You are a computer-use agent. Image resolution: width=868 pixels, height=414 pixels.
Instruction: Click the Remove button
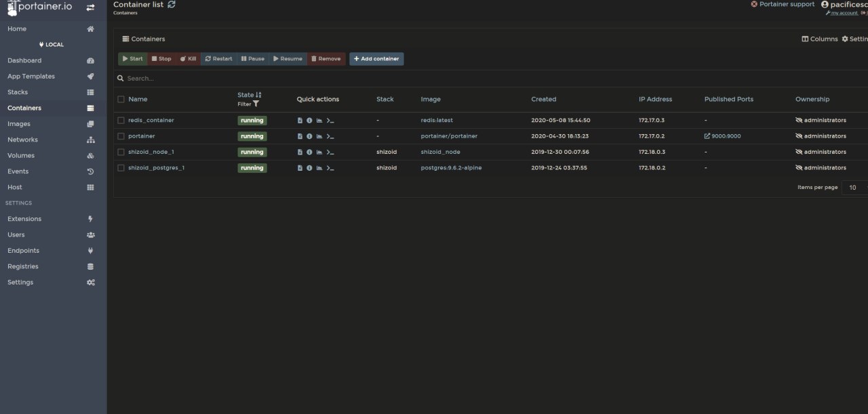[326, 59]
